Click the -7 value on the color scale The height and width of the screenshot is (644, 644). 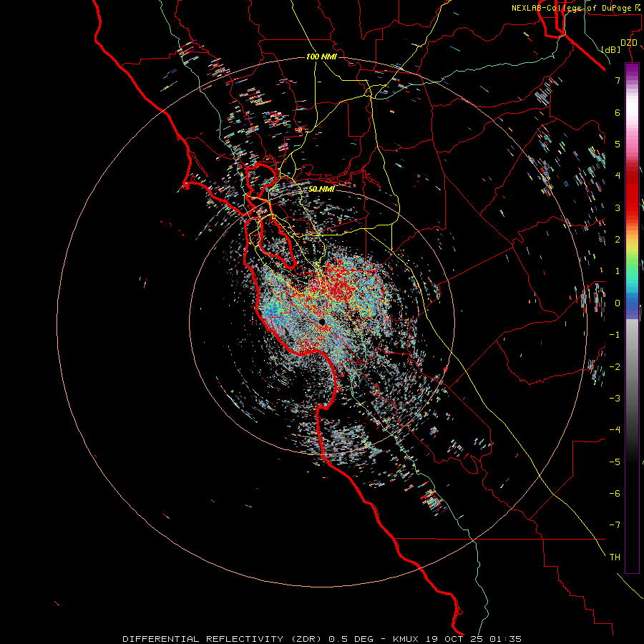(615, 525)
